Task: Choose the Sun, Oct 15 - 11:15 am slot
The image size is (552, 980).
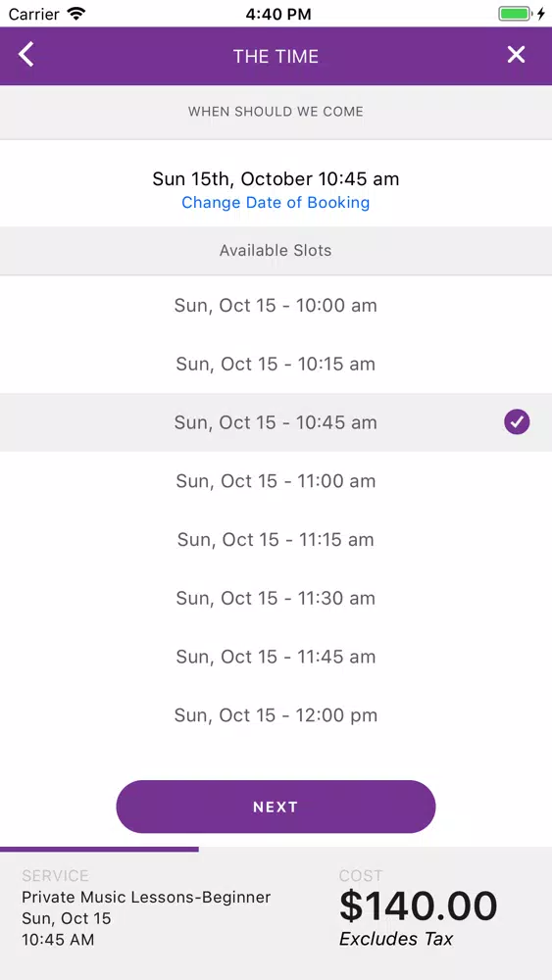Action: [276, 539]
